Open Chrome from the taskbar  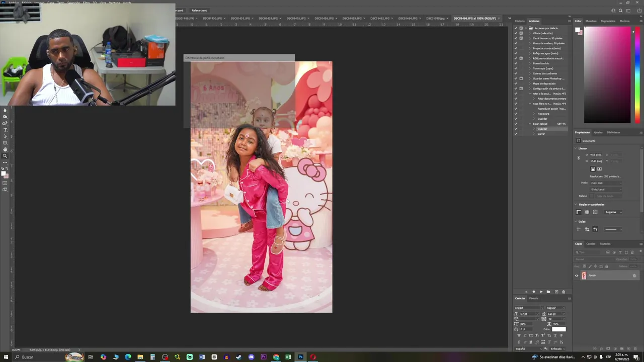(x=276, y=357)
